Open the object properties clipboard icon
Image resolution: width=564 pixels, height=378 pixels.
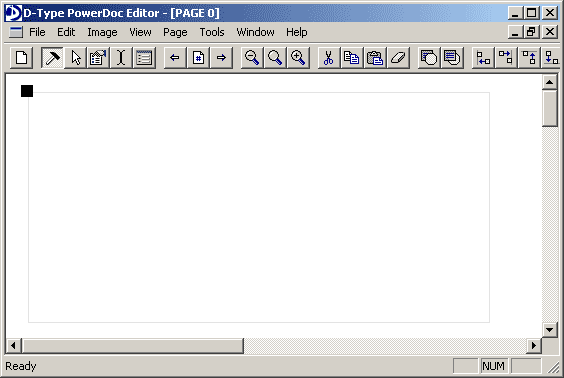pos(98,58)
